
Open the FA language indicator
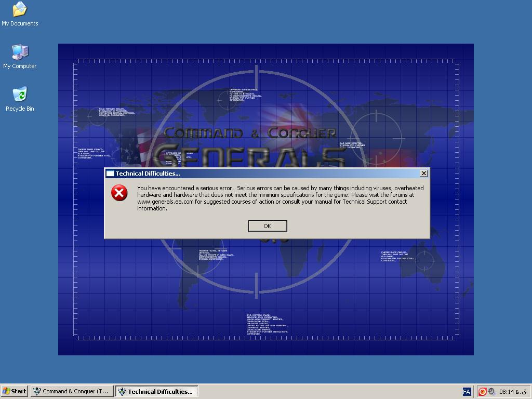click(x=467, y=392)
